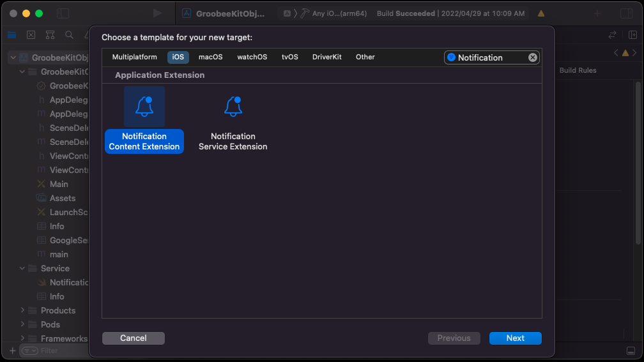This screenshot has width=644, height=362.
Task: Open the Project navigator folder icon
Action: [12, 35]
